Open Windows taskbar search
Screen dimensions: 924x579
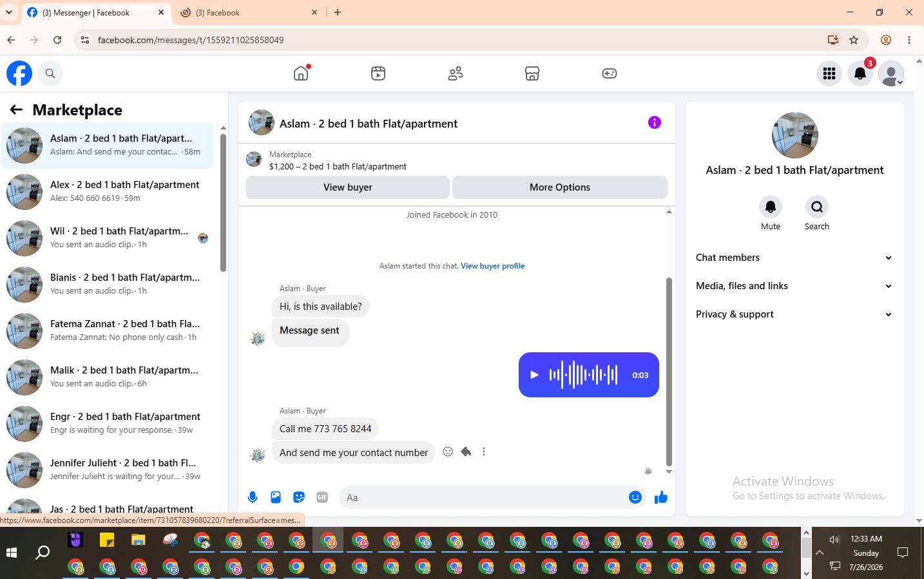click(x=43, y=553)
